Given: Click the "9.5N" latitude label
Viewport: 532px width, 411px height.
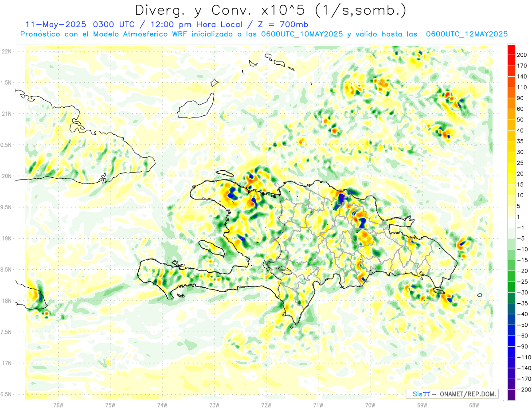Looking at the screenshot, I should tap(6, 207).
